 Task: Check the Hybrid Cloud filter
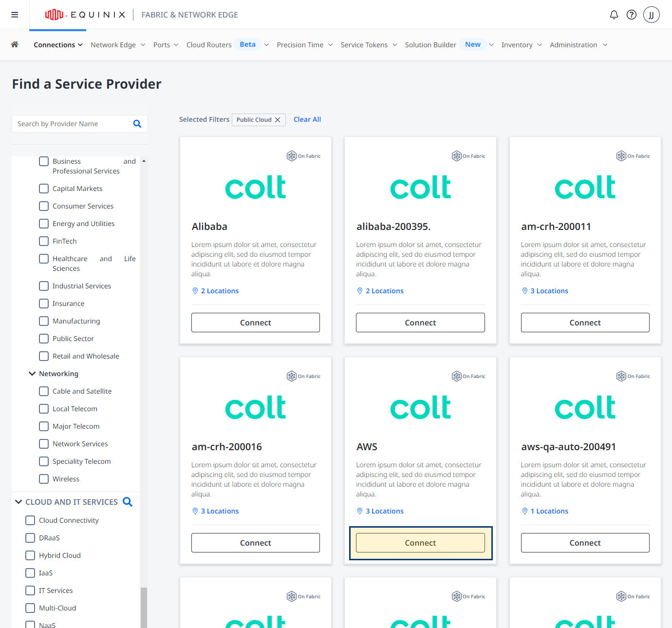[30, 555]
